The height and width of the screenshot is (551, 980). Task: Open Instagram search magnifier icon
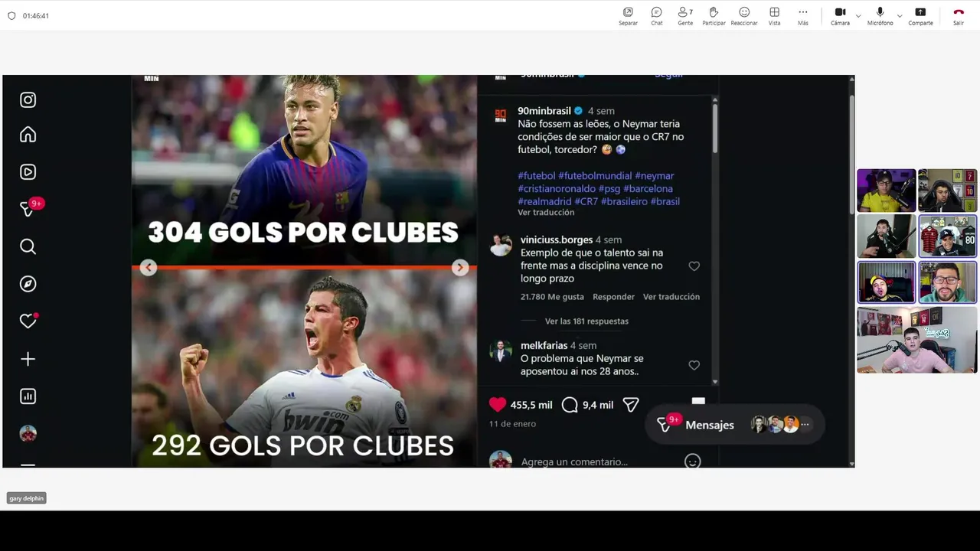[x=28, y=246]
